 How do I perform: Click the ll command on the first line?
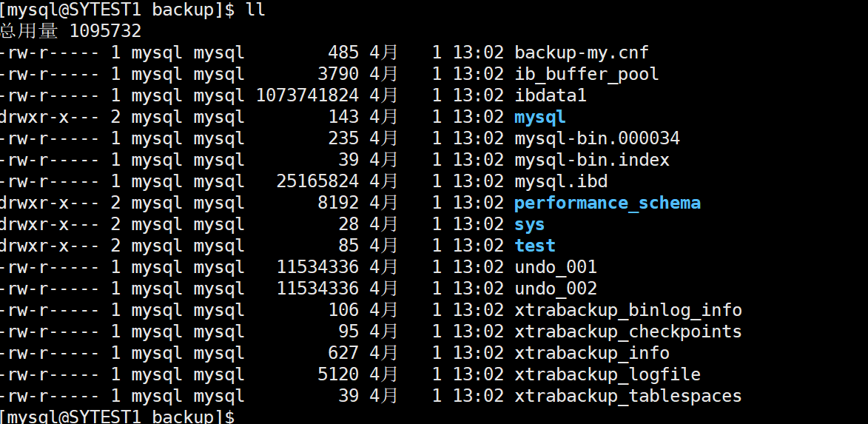pyautogui.click(x=255, y=10)
